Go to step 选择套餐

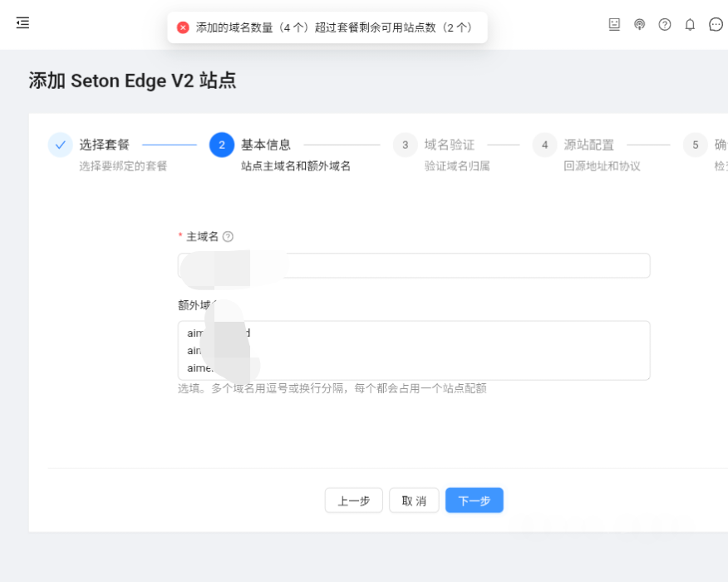pyautogui.click(x=104, y=145)
